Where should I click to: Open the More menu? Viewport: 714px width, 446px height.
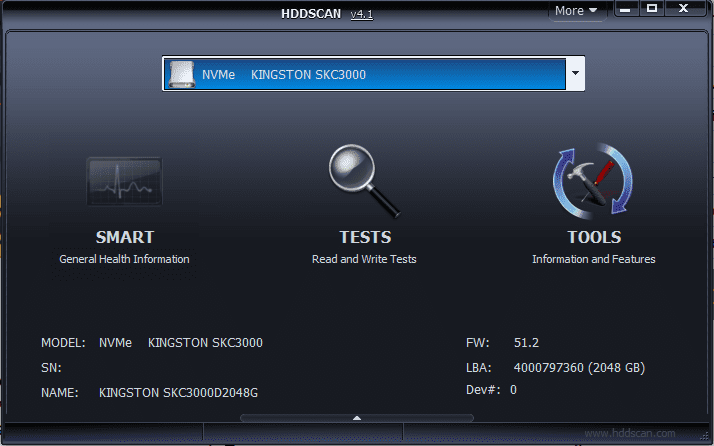click(x=576, y=10)
